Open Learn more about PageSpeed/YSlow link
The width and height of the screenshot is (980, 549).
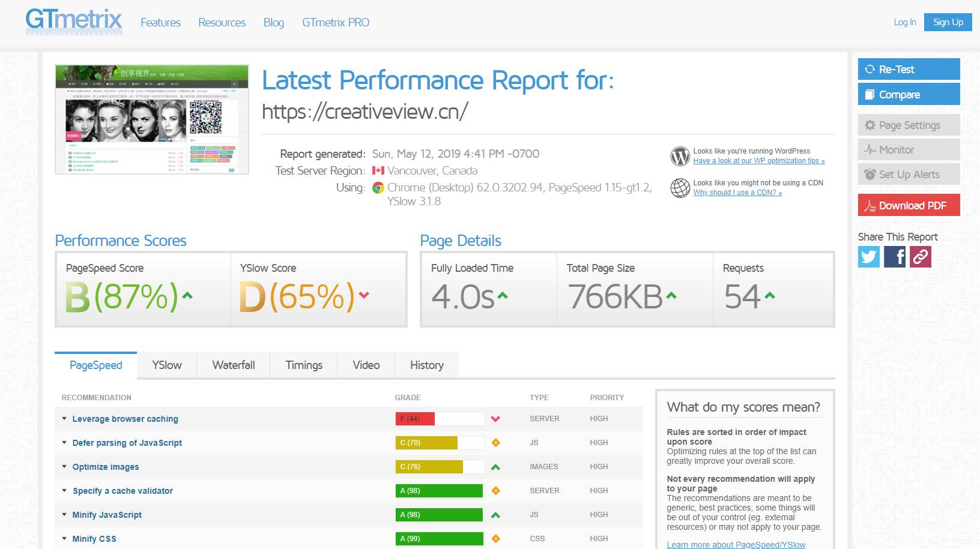[736, 545]
